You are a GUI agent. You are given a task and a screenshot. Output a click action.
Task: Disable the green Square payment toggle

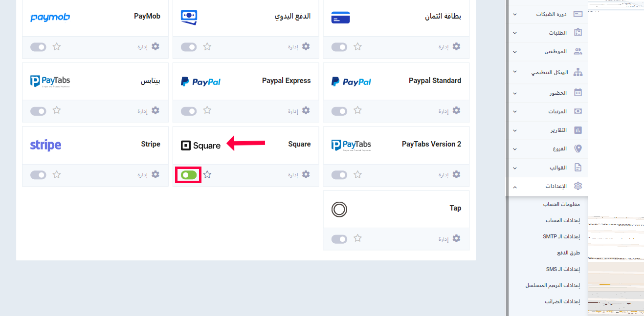point(189,175)
